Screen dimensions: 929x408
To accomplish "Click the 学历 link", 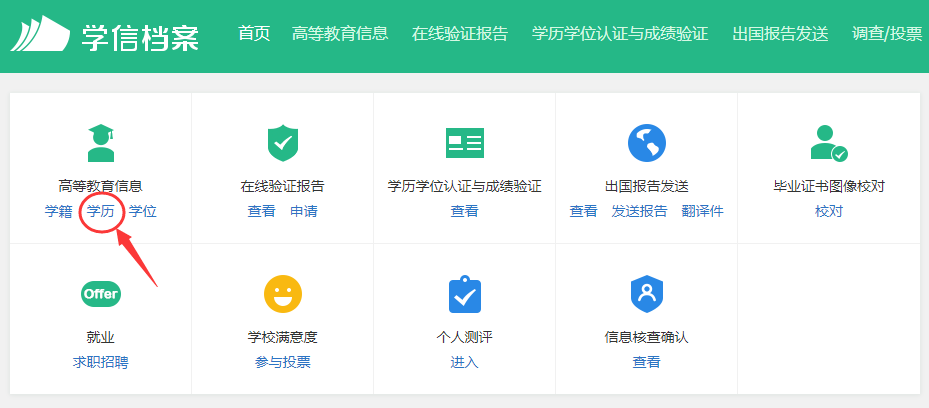I will click(x=101, y=211).
